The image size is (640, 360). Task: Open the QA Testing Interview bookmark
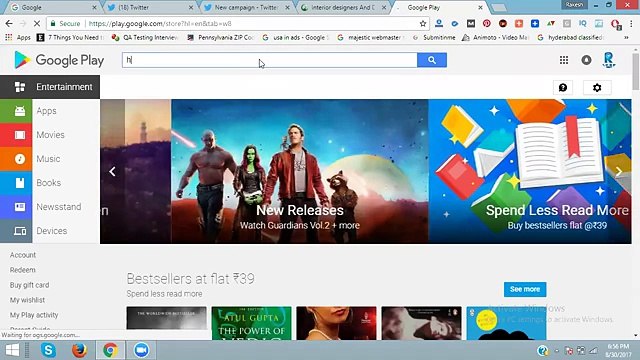click(145, 38)
